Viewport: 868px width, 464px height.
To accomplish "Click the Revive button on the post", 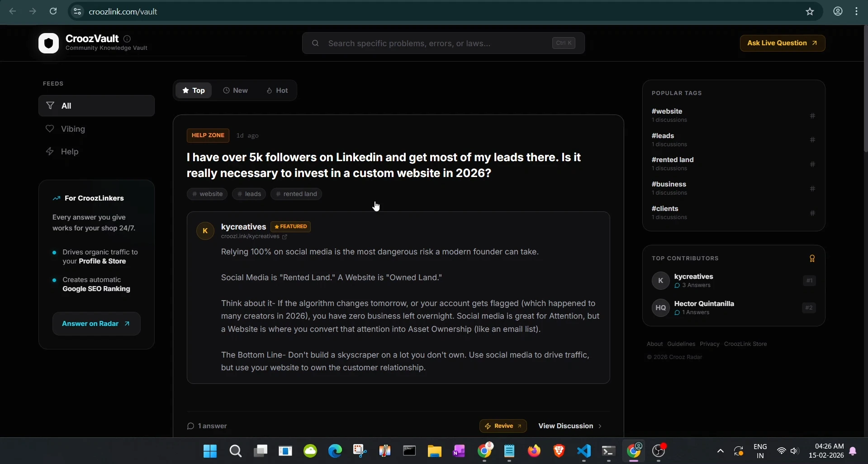I will [503, 426].
